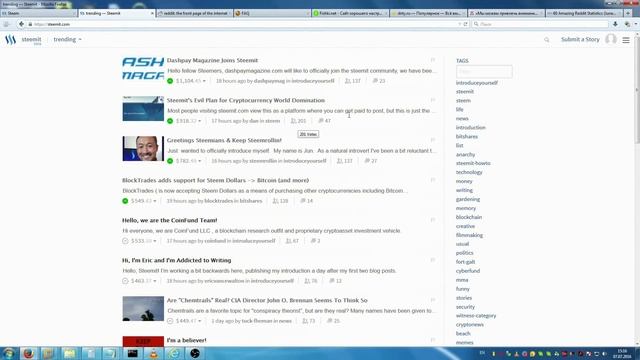
Task: Switch to the FAQ browser tab
Action: point(271,13)
